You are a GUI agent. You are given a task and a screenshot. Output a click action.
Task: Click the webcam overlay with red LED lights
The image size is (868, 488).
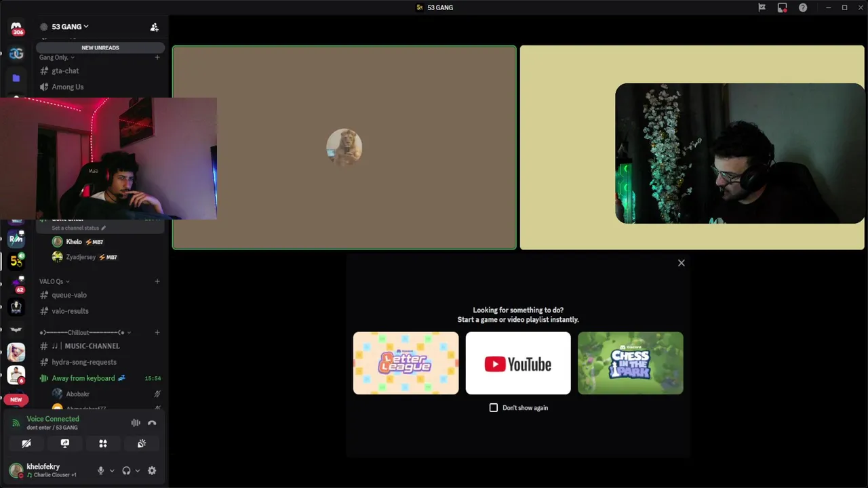click(x=108, y=159)
